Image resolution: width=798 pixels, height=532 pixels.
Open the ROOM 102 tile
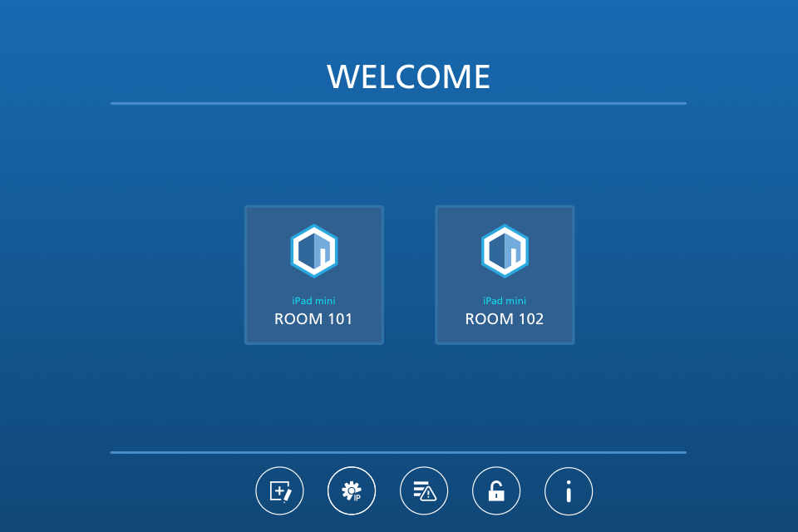pos(505,275)
